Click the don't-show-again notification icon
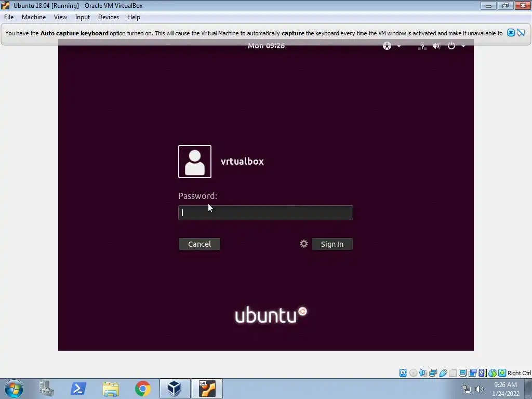 521,33
